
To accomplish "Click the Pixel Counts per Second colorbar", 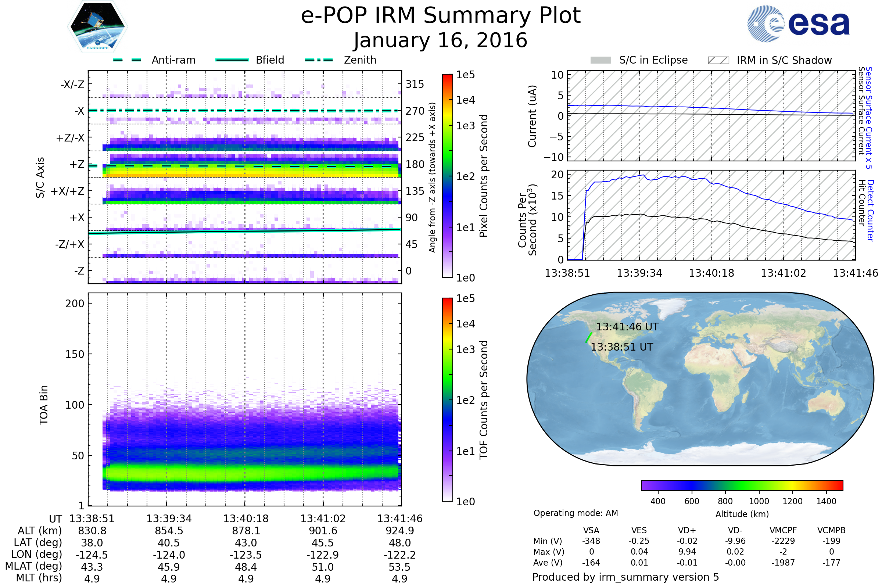I will pos(447,176).
